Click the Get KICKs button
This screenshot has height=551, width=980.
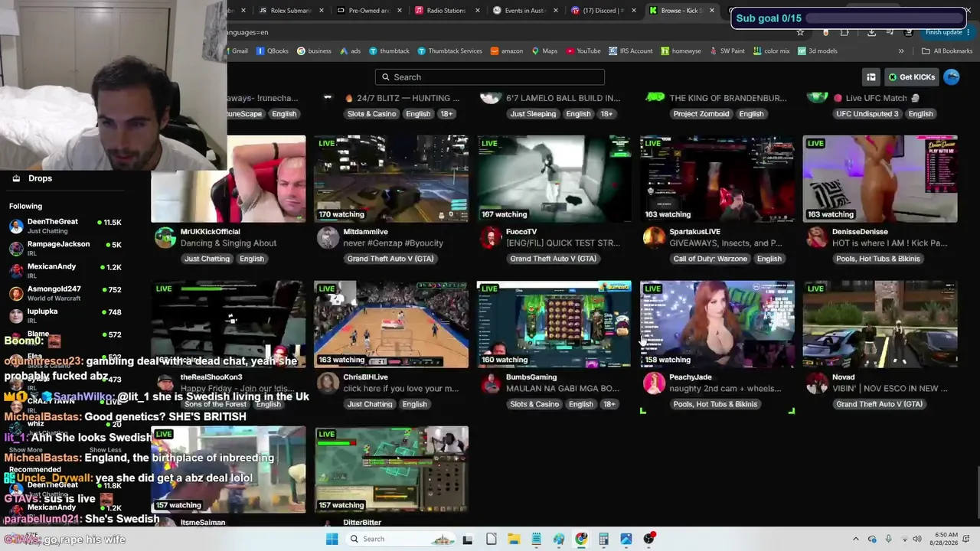click(911, 77)
